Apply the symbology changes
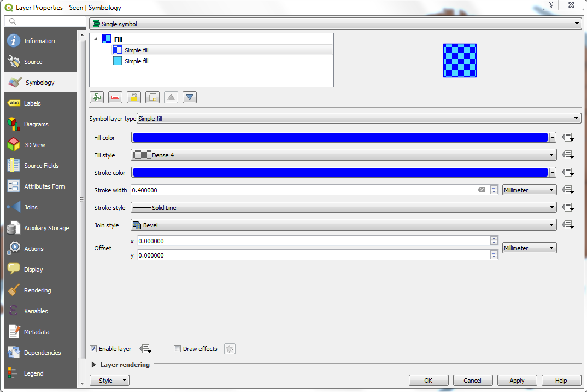 (x=516, y=380)
